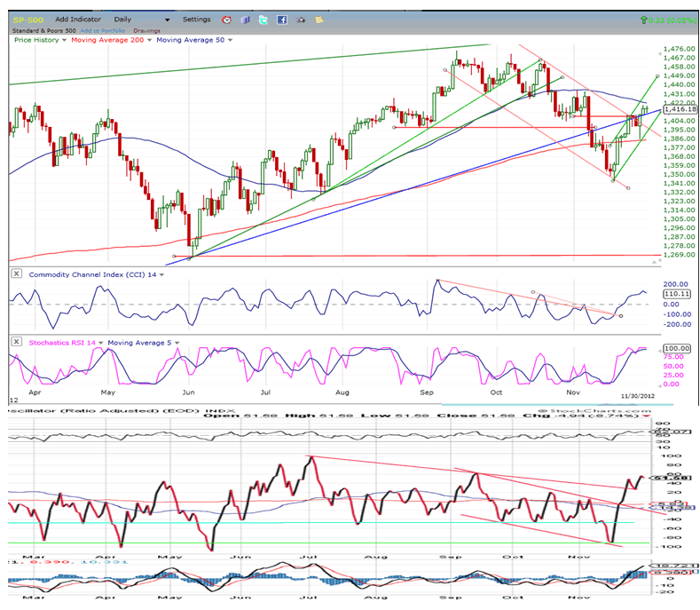700x610 pixels.
Task: Click the 0.23 (0.02%) change value
Action: point(672,20)
